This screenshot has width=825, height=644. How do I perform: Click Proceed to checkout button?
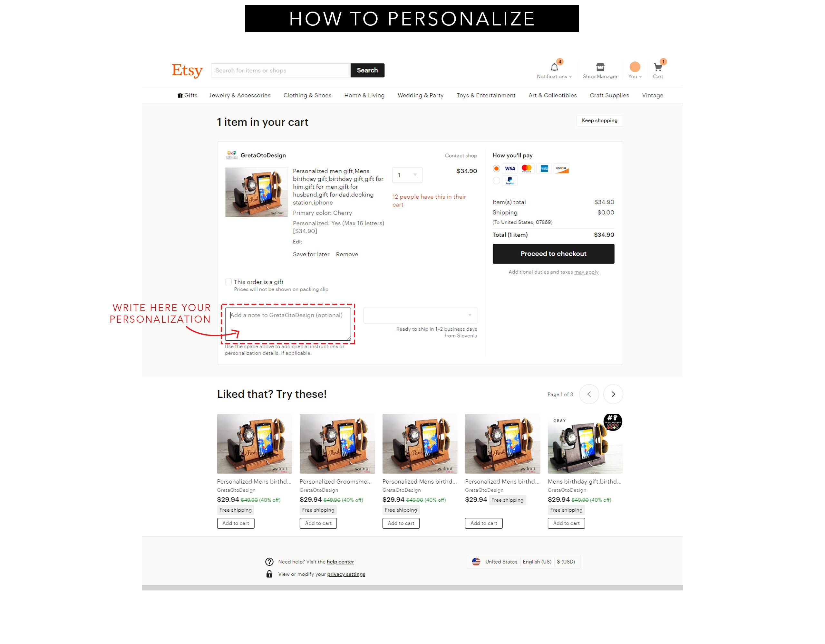pos(553,254)
